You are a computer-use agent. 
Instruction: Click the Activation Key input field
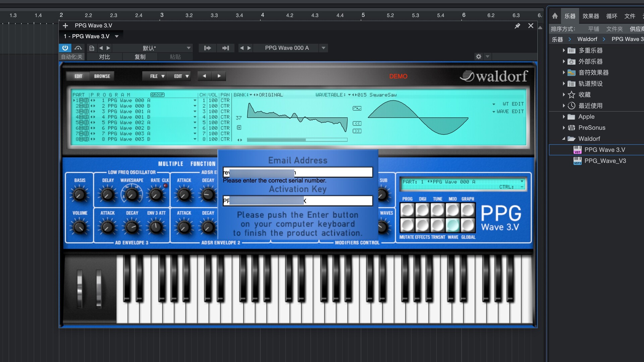coord(298,201)
